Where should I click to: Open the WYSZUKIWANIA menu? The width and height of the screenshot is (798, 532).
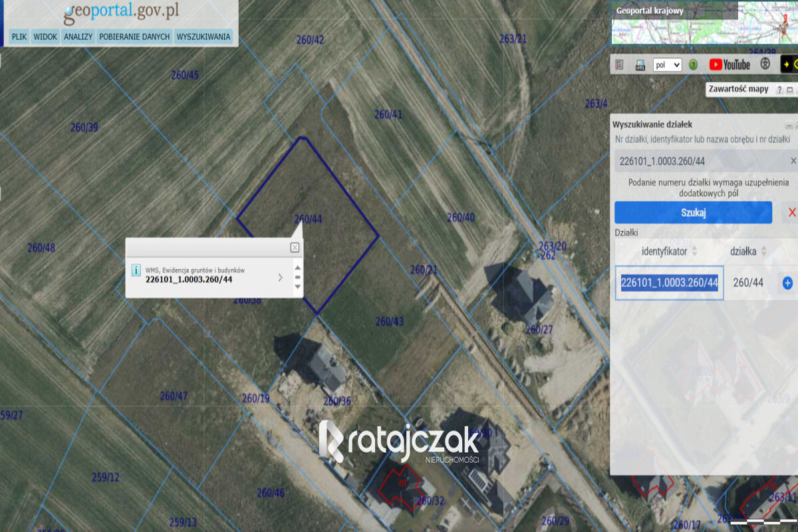[x=203, y=37]
